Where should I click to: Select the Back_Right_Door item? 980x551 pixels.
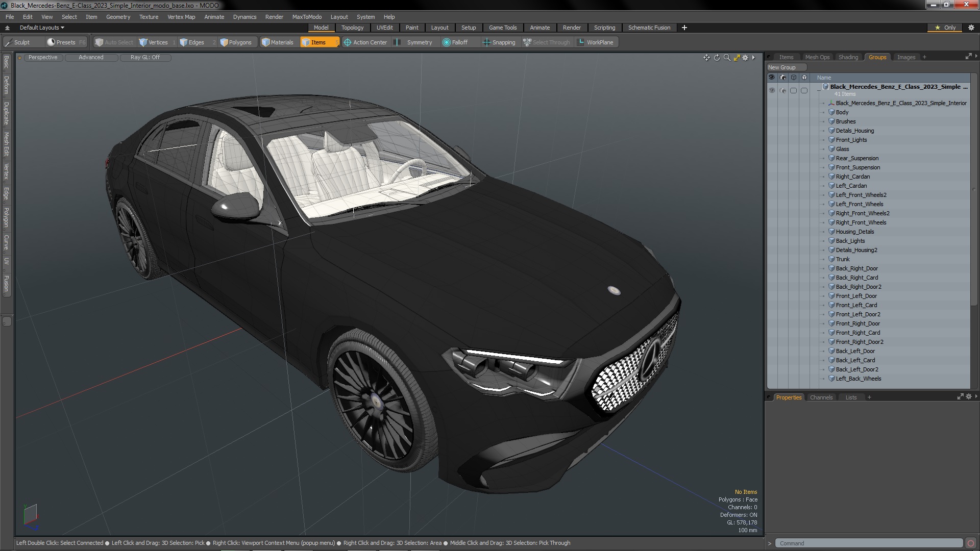pos(856,268)
